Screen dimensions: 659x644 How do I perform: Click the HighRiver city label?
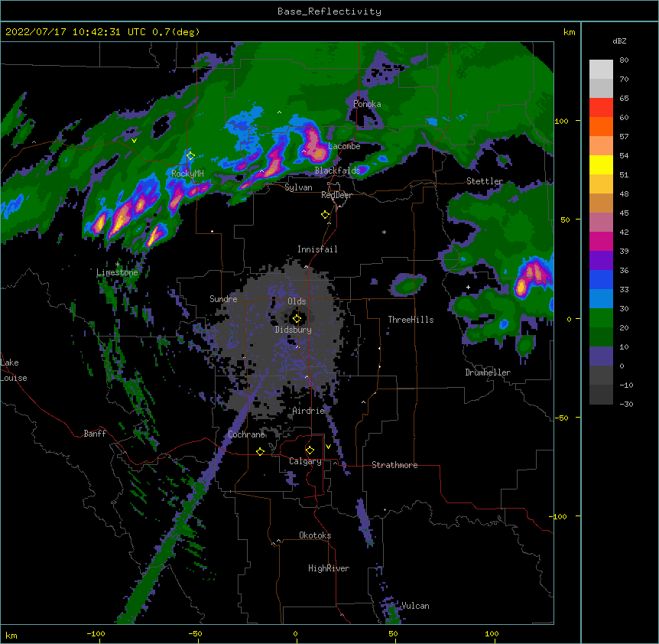[x=329, y=568]
